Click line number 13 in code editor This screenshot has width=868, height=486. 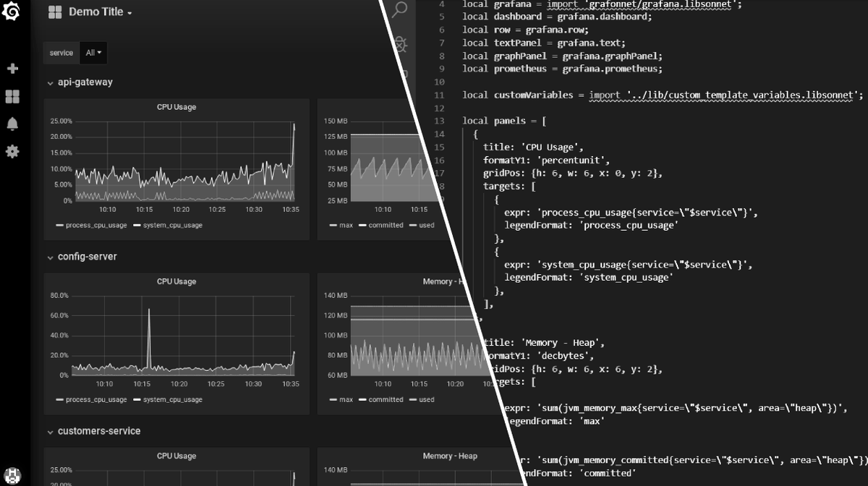439,121
